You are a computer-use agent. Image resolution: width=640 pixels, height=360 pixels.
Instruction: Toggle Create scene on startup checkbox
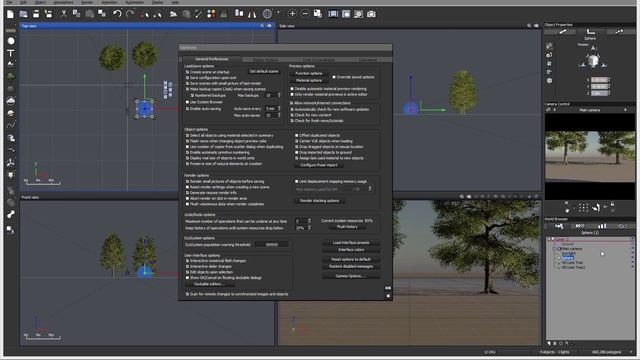[187, 72]
